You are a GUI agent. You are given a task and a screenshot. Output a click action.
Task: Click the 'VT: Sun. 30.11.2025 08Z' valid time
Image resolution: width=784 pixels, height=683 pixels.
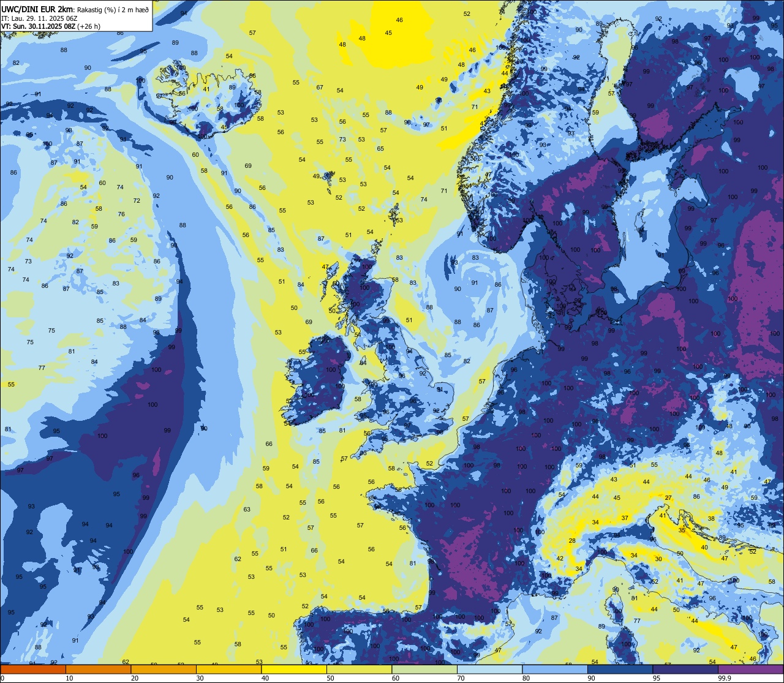click(x=38, y=26)
